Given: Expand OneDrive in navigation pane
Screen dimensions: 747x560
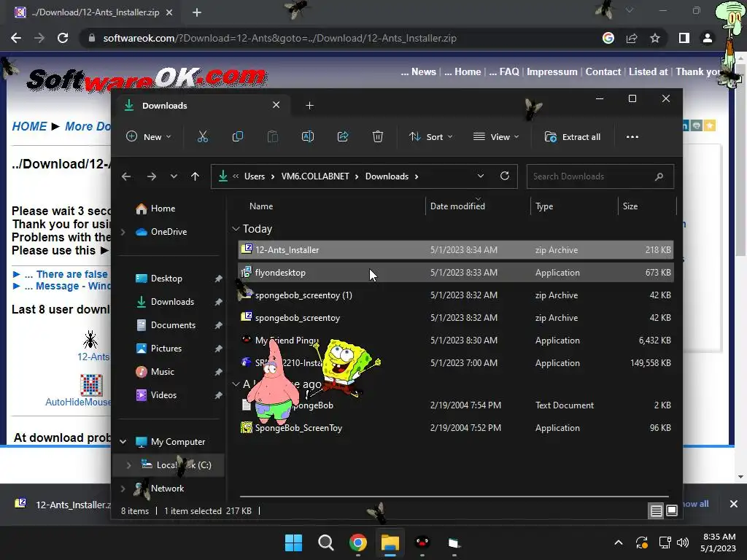Looking at the screenshot, I should pos(123,232).
